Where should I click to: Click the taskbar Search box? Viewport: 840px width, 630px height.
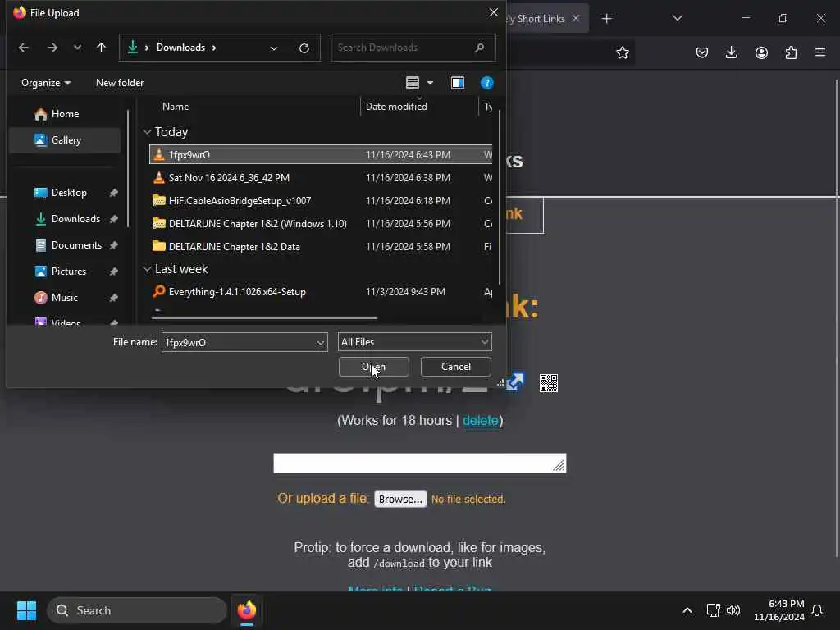tap(137, 610)
